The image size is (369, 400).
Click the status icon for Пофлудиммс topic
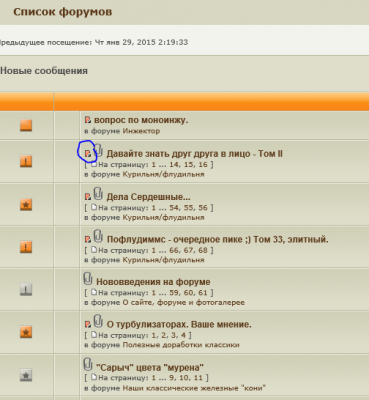click(26, 247)
